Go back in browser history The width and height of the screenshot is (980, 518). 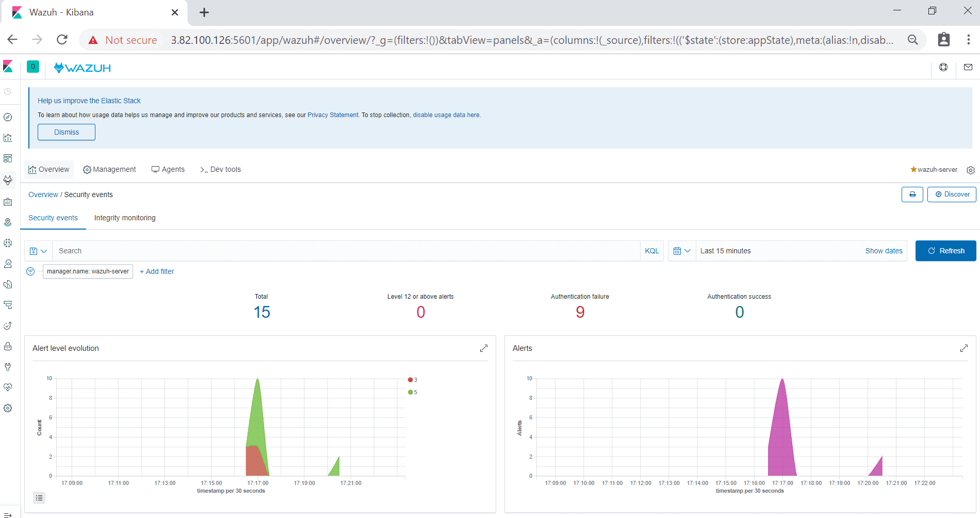click(x=13, y=40)
